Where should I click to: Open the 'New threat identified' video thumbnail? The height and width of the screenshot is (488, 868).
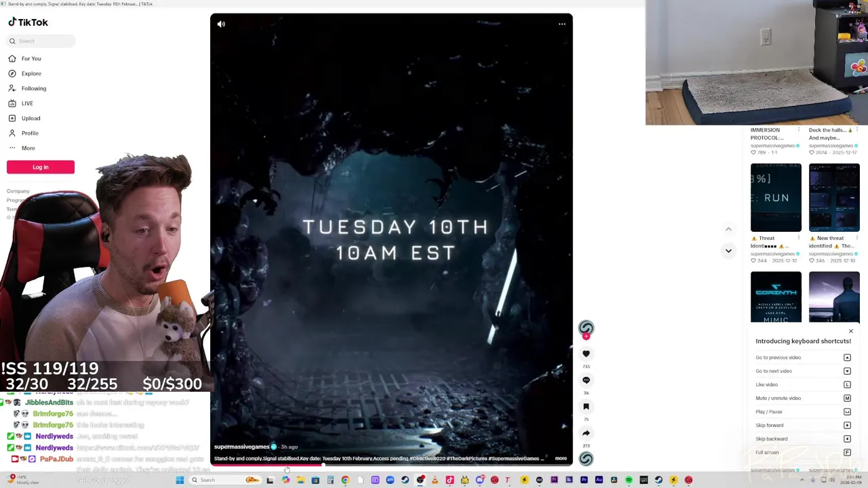click(x=834, y=197)
